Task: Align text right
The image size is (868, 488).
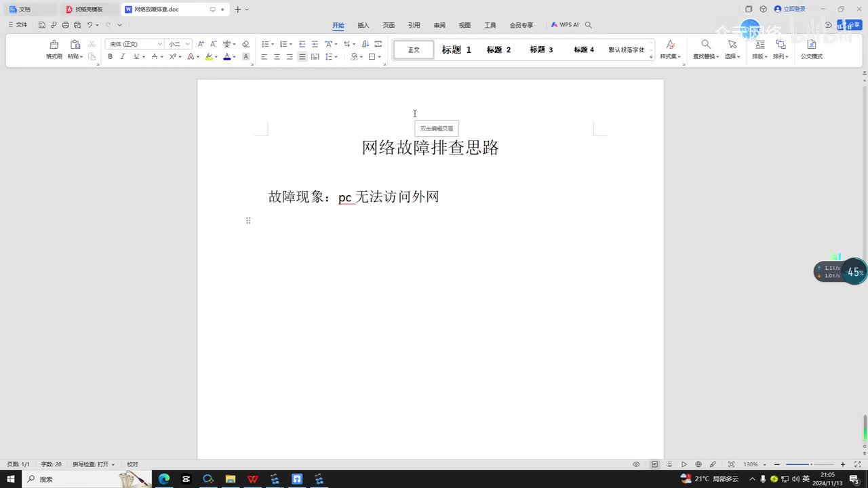Action: (x=290, y=57)
